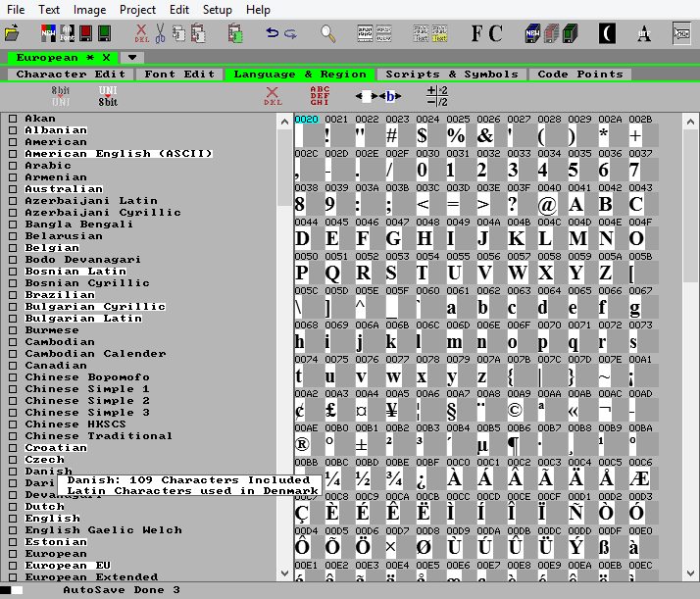The image size is (700, 599).
Task: Open the Project menu
Action: pos(137,10)
